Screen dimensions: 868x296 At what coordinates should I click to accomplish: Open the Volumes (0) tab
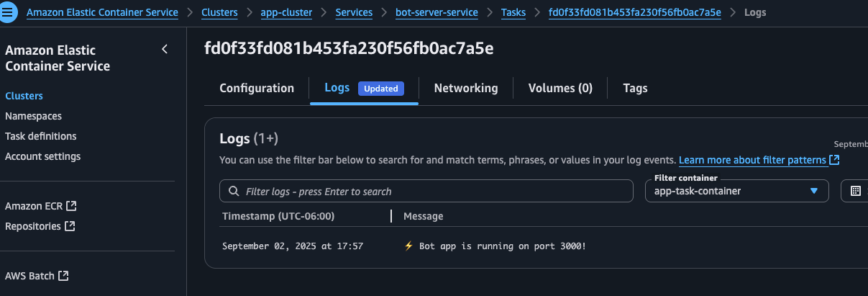pyautogui.click(x=560, y=88)
